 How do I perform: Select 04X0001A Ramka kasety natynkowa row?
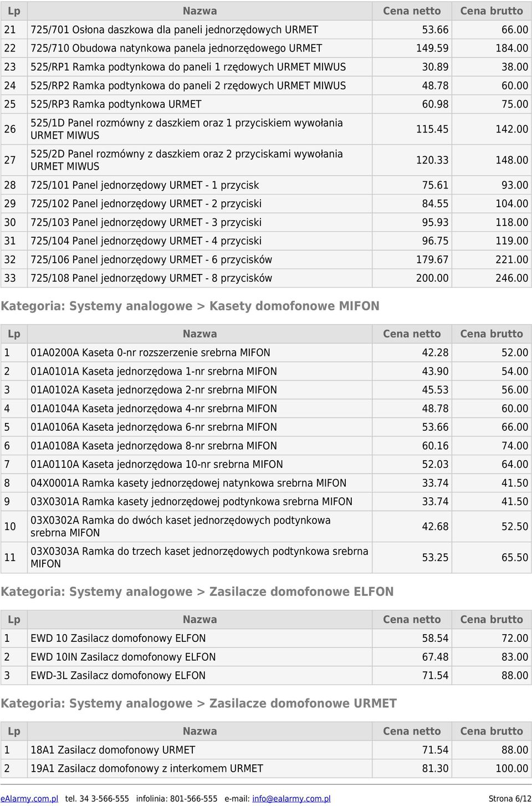(x=266, y=483)
